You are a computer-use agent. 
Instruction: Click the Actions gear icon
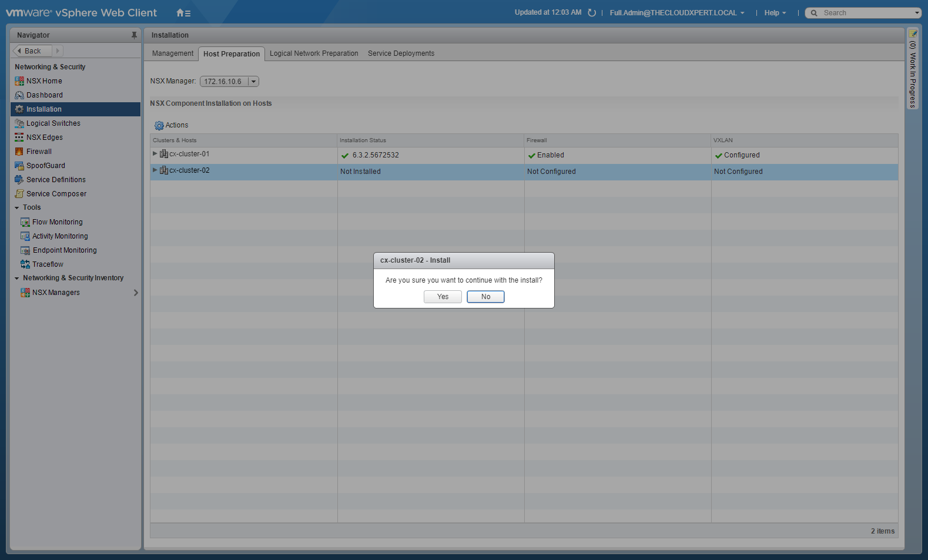pos(159,126)
